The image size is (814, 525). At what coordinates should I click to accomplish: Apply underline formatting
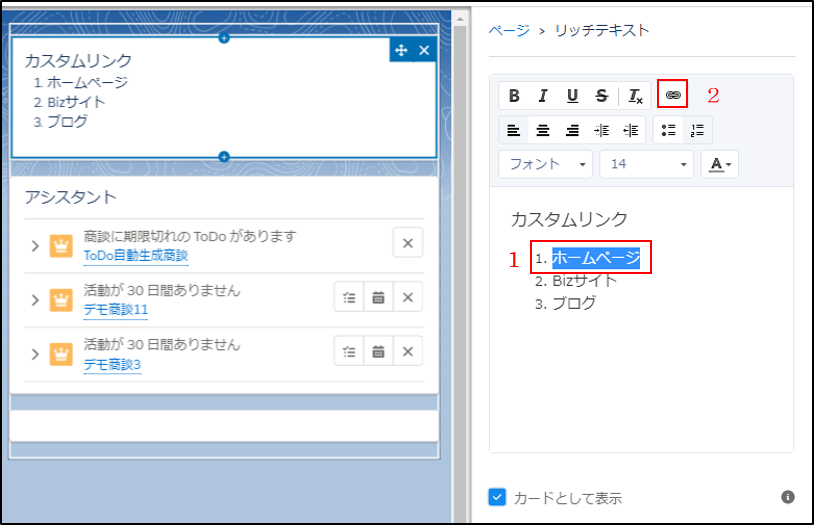tap(572, 96)
